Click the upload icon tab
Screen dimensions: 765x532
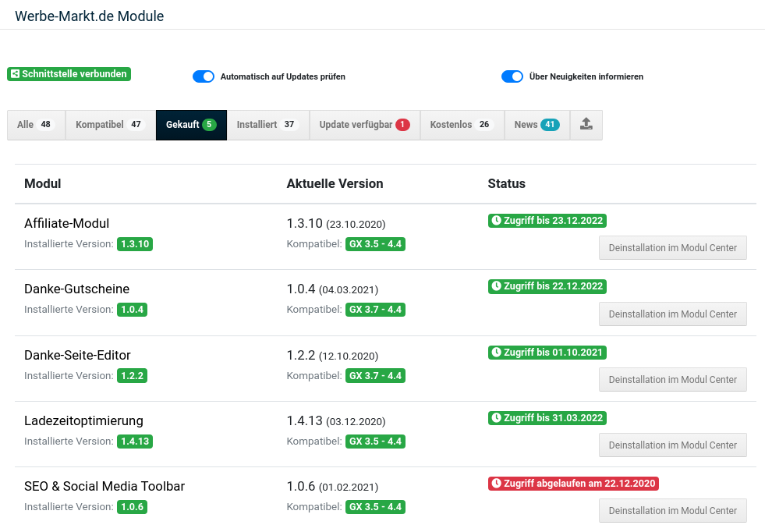[586, 125]
